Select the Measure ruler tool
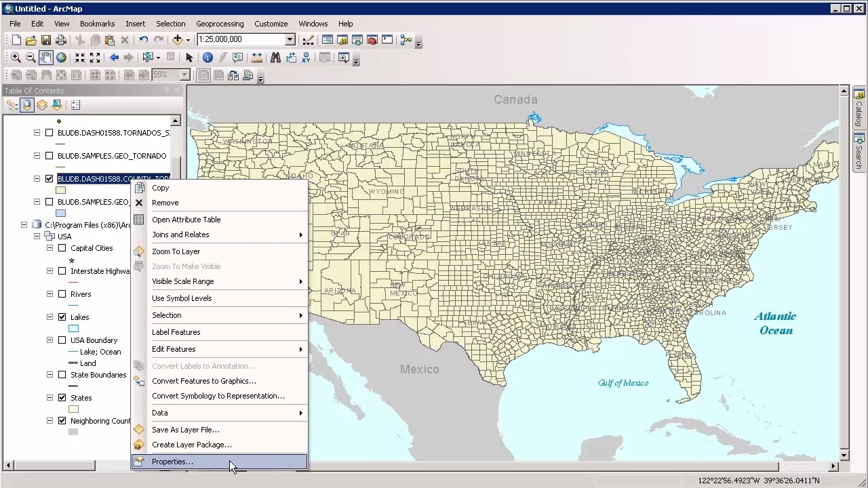 point(256,58)
